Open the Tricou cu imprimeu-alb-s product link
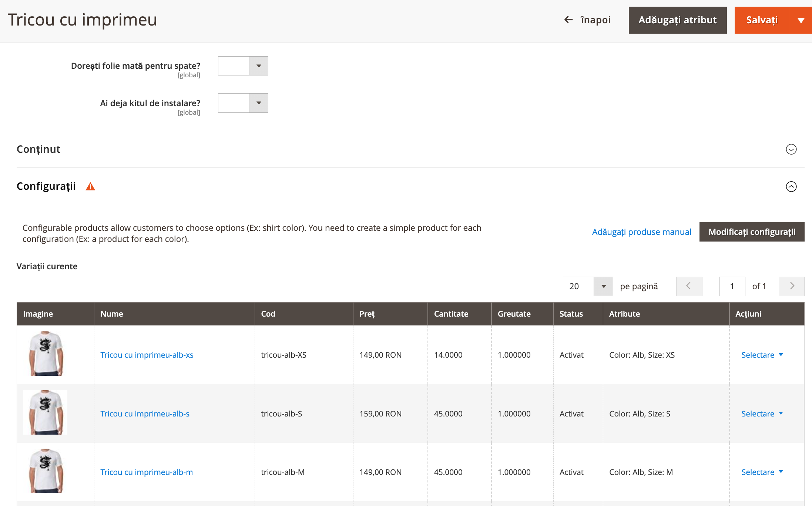Image resolution: width=812 pixels, height=506 pixels. [145, 414]
